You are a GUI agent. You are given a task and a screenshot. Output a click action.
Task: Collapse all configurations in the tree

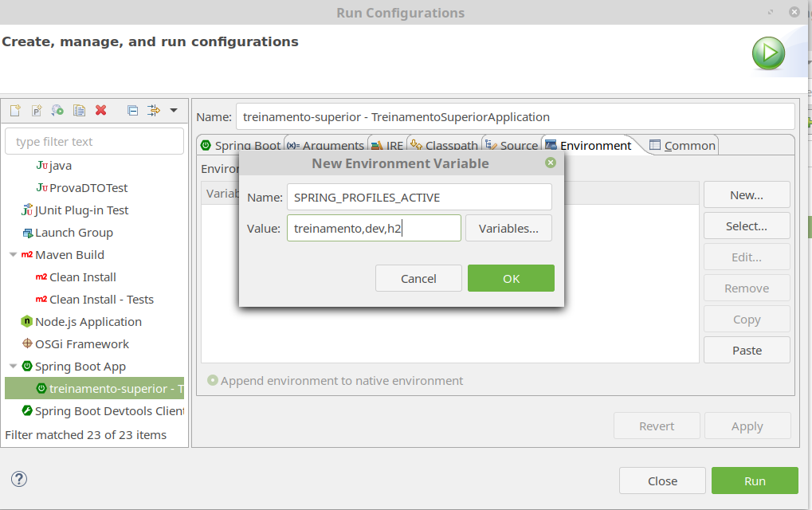pyautogui.click(x=133, y=111)
